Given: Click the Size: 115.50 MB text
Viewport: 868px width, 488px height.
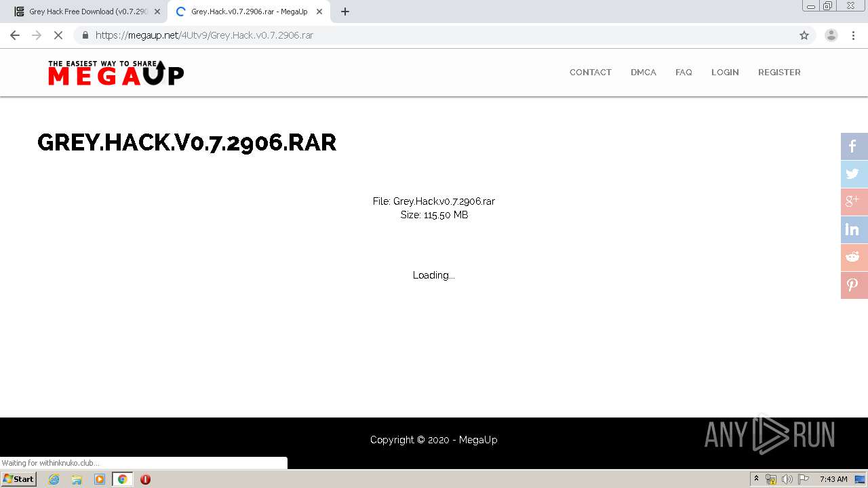Looking at the screenshot, I should tap(434, 215).
